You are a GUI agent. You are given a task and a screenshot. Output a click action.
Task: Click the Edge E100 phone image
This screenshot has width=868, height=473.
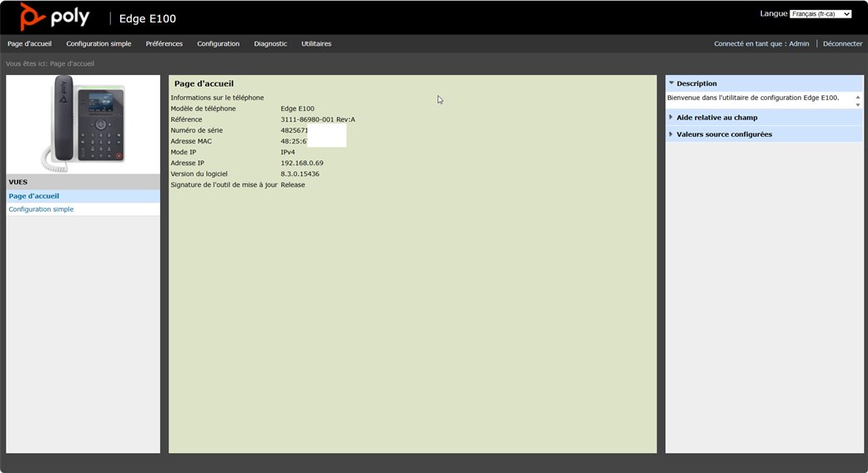[x=83, y=124]
